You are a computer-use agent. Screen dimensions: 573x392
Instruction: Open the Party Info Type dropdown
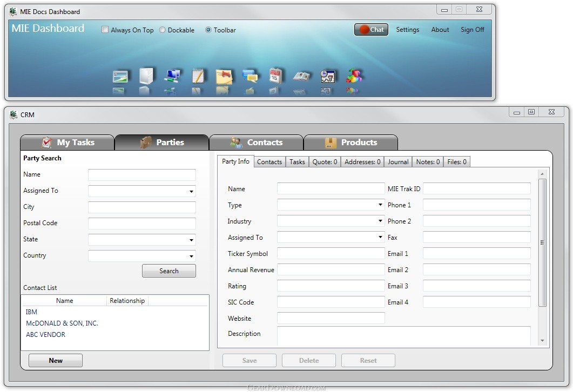[x=380, y=205]
